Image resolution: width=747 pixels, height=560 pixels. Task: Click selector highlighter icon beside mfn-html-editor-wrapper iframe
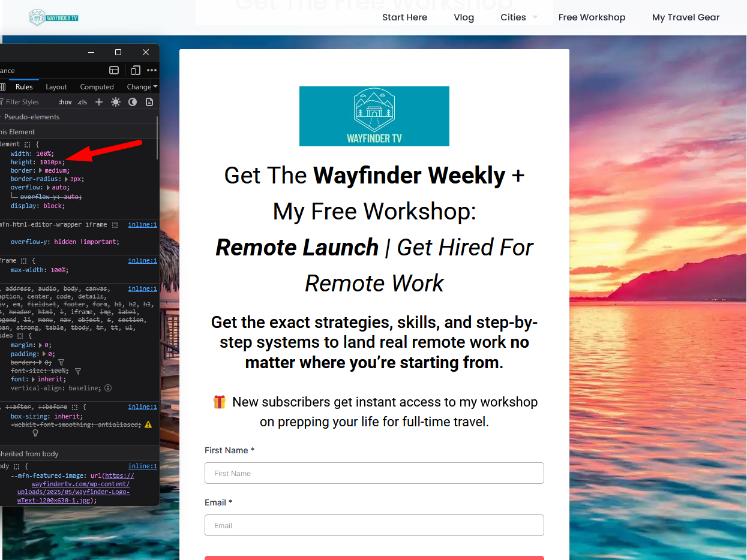(114, 225)
